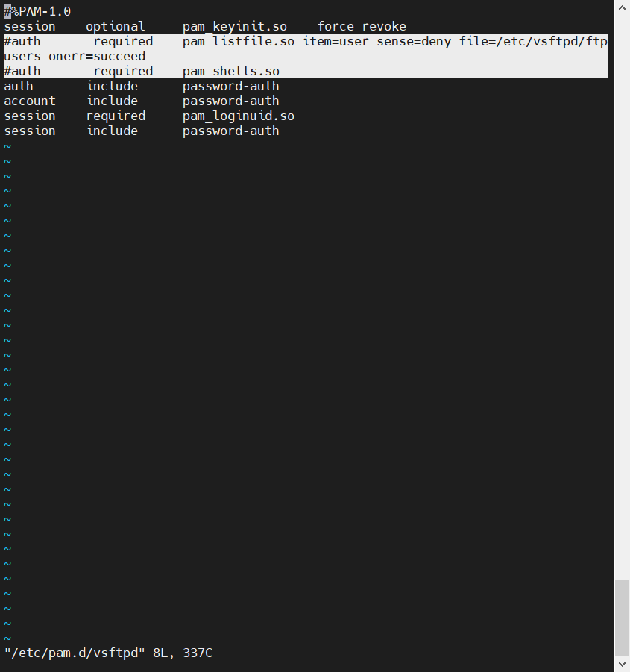Click 'sense=deny' in the listfile line
Image resolution: width=630 pixels, height=672 pixels.
tap(414, 42)
